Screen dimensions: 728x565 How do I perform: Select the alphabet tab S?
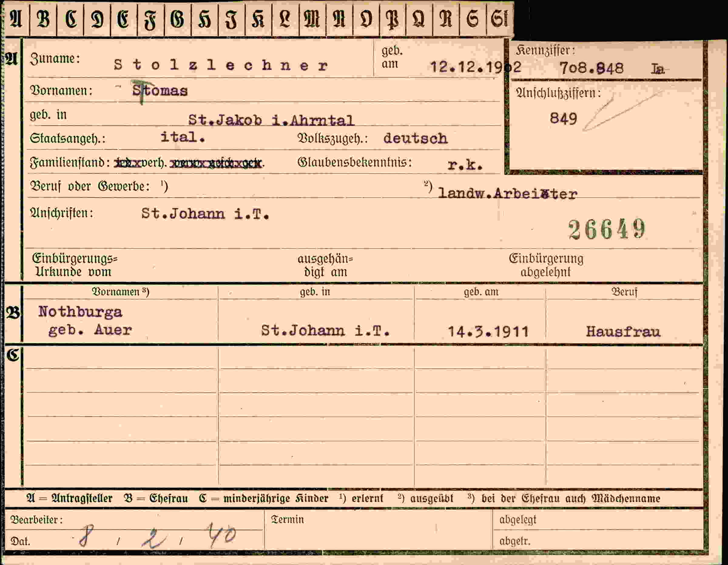point(473,19)
